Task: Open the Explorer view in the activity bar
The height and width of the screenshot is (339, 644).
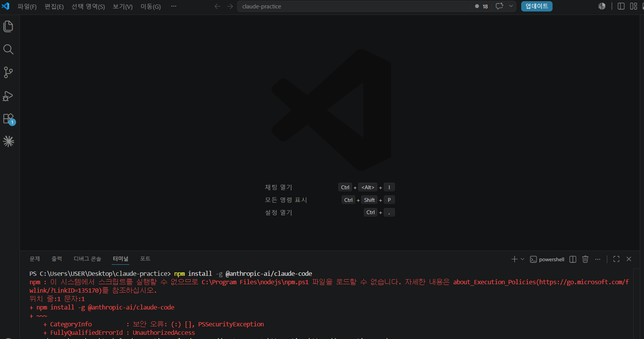Action: click(x=8, y=26)
